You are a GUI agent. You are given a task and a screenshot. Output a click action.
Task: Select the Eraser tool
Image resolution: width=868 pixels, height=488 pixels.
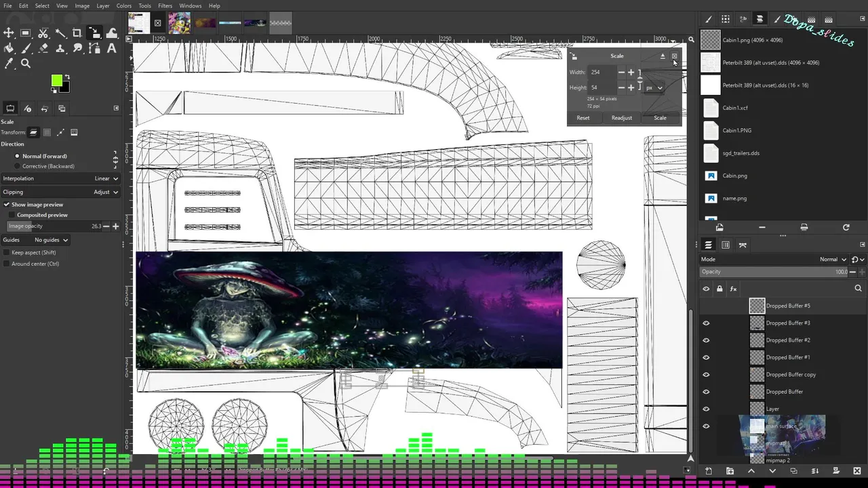click(43, 48)
